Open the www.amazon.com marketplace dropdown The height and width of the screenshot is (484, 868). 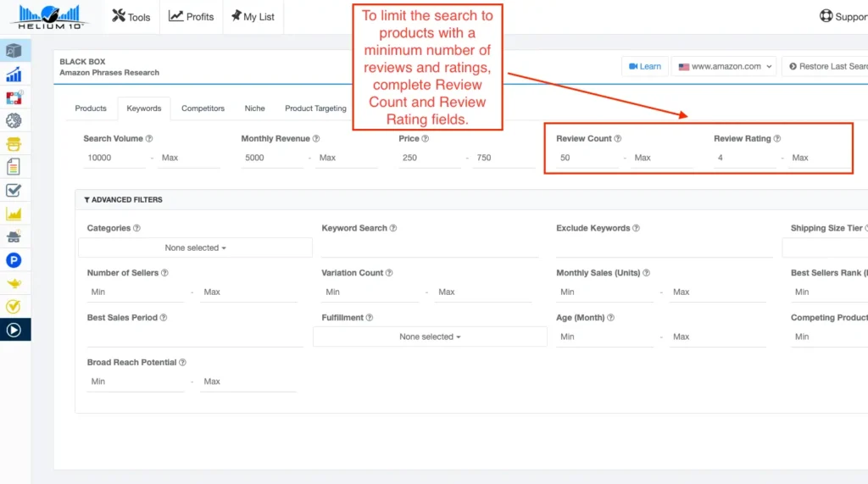(725, 66)
